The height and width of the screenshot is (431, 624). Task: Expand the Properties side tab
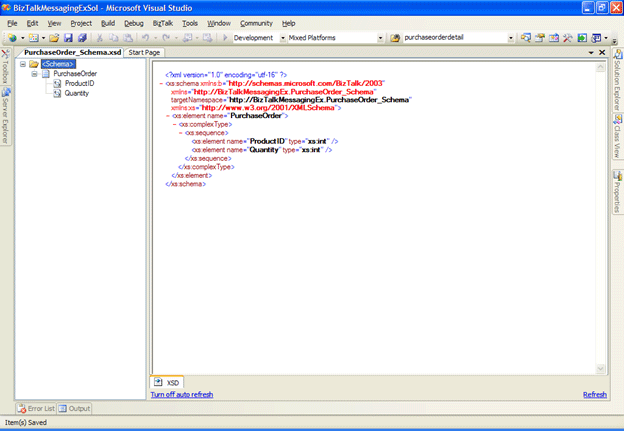618,192
